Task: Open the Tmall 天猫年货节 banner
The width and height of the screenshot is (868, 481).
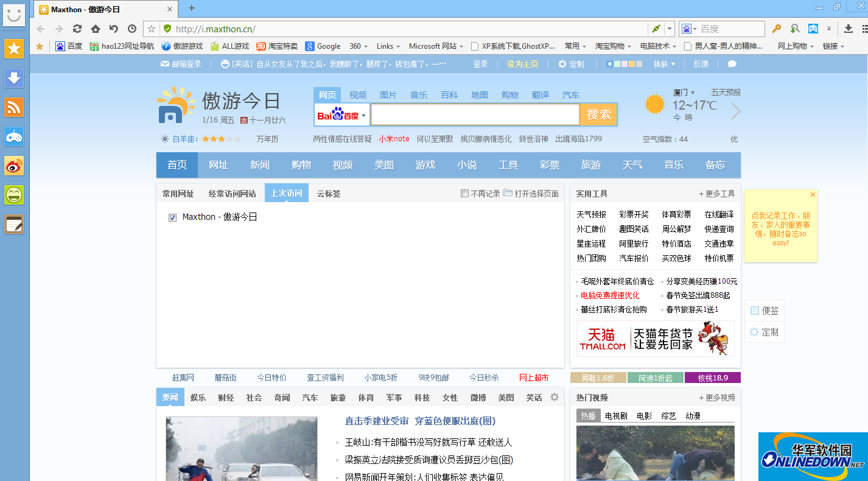Action: pos(656,339)
